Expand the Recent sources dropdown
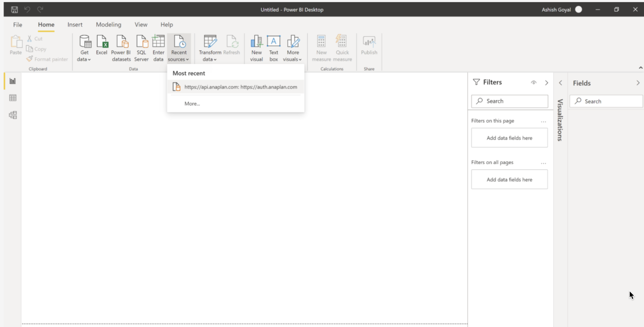 pos(179,47)
